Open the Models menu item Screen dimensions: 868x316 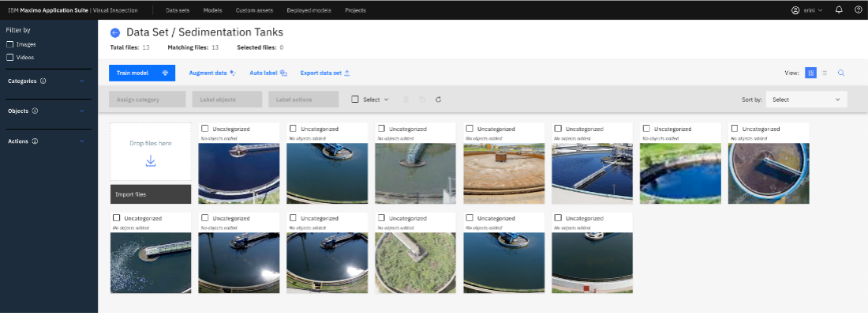[212, 10]
